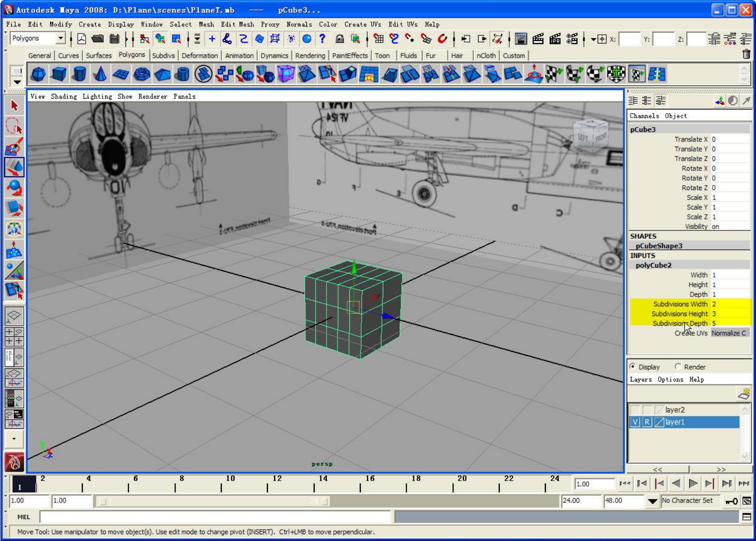756x541 pixels.
Task: Create a polygon cylinder from the shelf
Action: (80, 74)
